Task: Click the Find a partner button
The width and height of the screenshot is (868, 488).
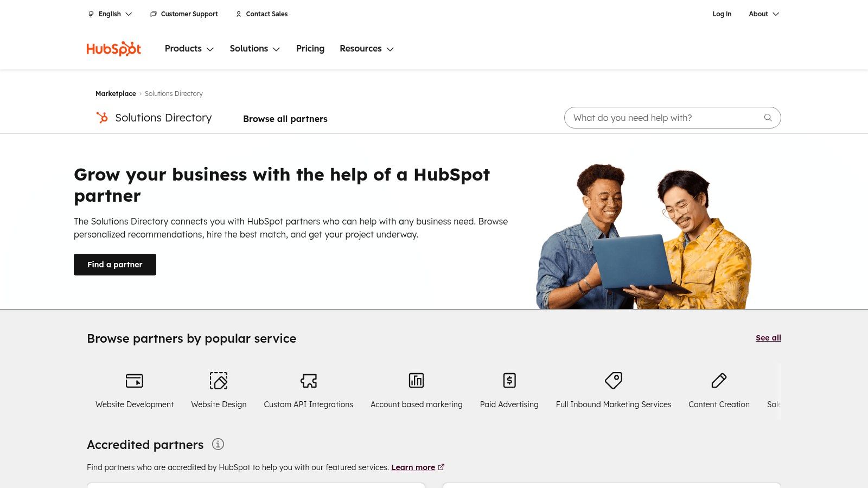Action: tap(114, 264)
